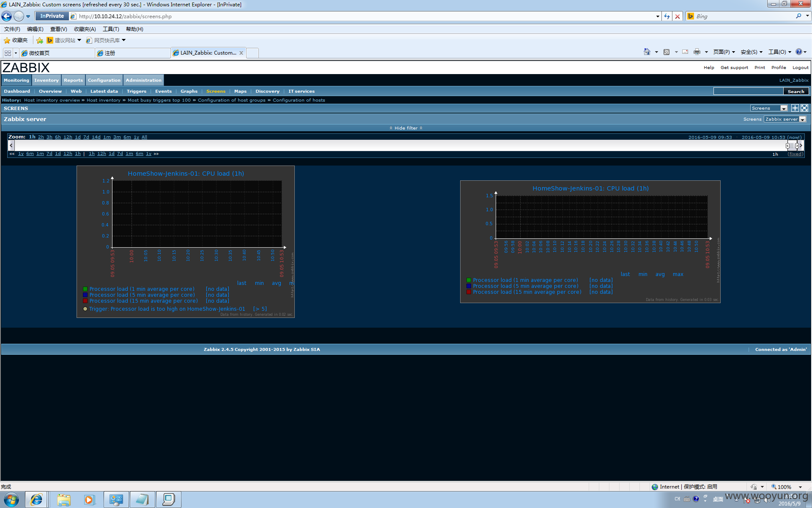
Task: Stop loading with the red X icon
Action: pos(678,16)
